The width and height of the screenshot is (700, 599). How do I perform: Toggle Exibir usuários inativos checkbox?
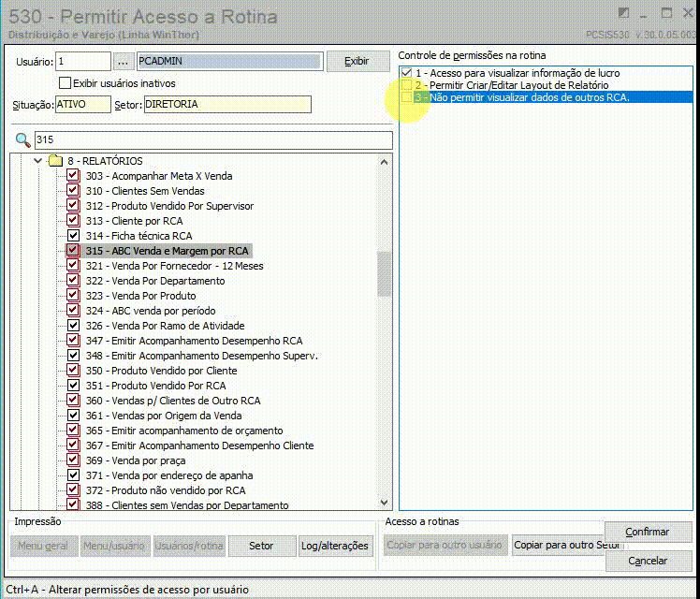point(66,83)
